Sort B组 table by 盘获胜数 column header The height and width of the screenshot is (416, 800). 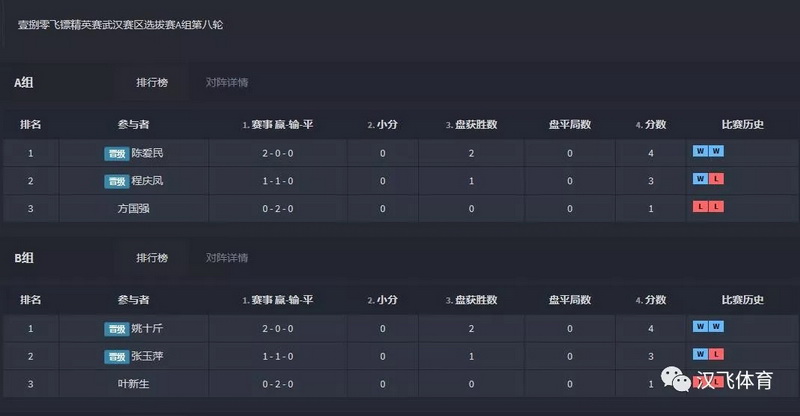point(471,300)
